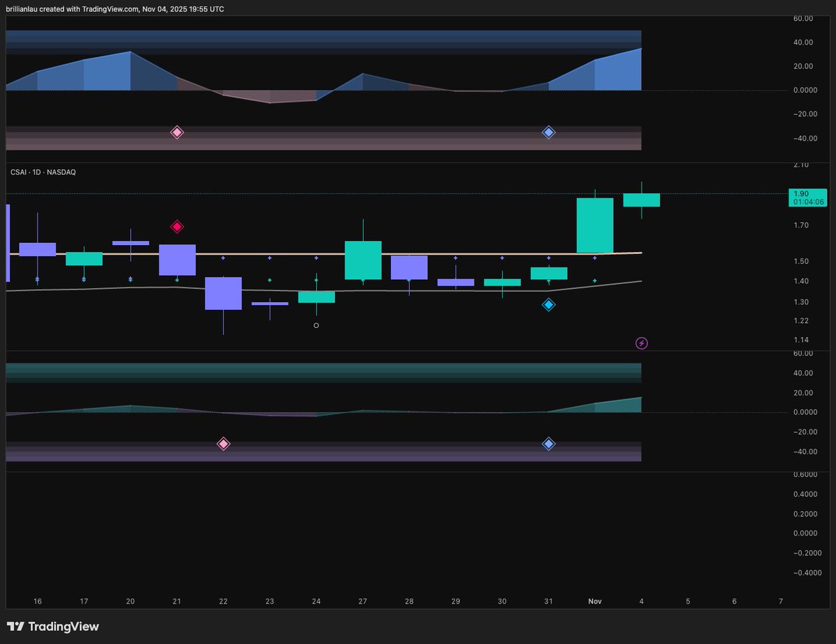Click the TradingView logo
836x644 pixels.
coord(53,627)
